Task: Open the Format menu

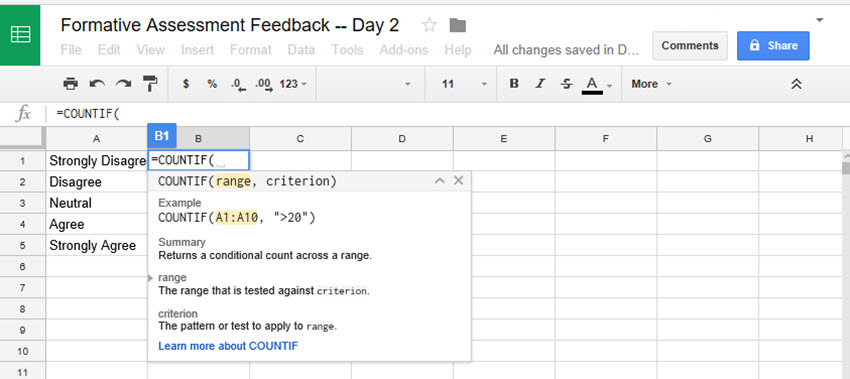Action: [250, 50]
